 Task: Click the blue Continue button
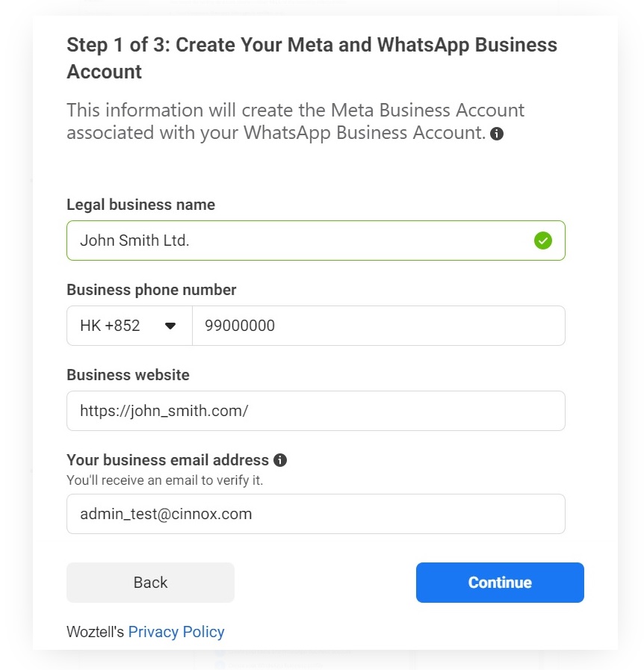[x=500, y=583]
